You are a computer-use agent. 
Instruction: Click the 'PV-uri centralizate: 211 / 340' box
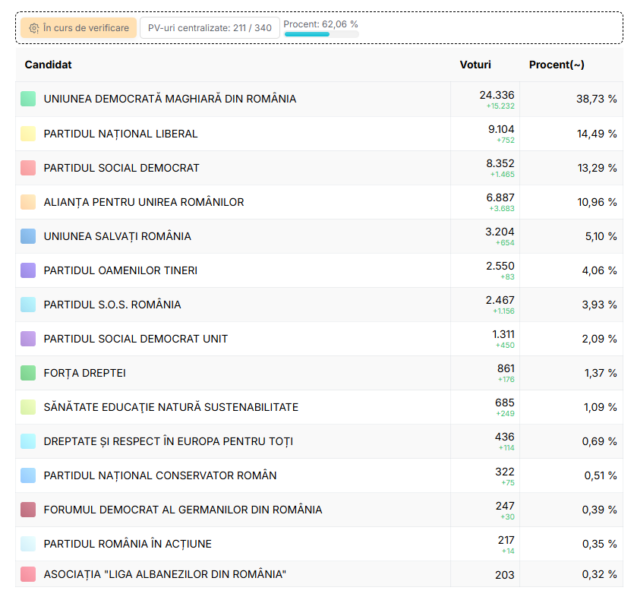tap(209, 28)
